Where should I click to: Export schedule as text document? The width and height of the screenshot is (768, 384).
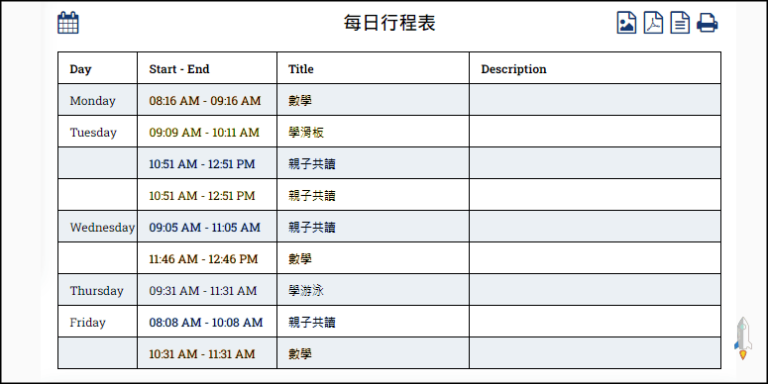[x=680, y=23]
